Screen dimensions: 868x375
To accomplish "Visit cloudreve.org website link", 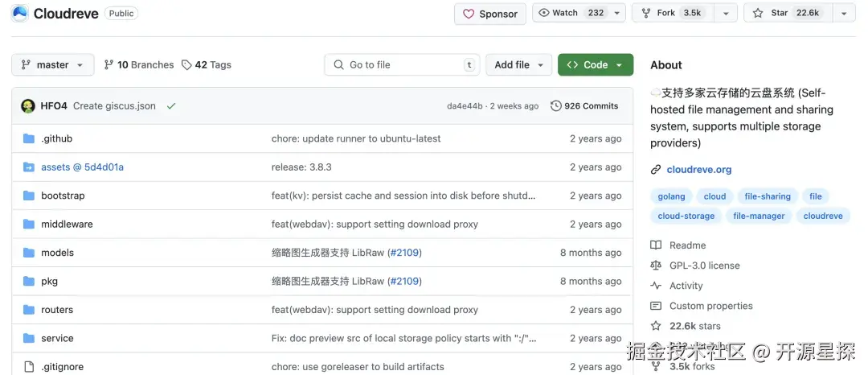I will [699, 170].
